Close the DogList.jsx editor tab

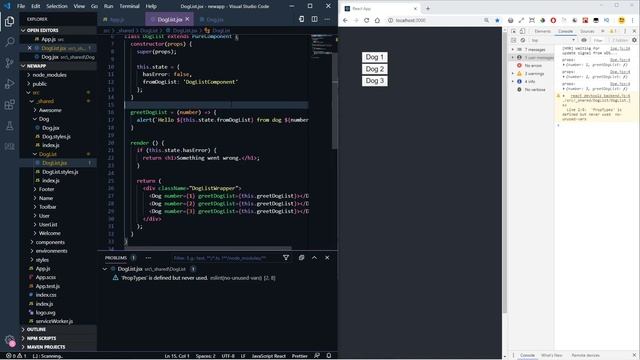click(x=187, y=19)
